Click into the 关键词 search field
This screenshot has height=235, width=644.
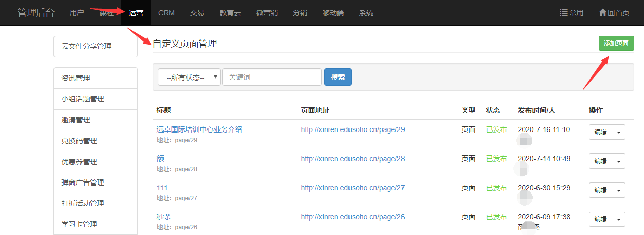[272, 77]
